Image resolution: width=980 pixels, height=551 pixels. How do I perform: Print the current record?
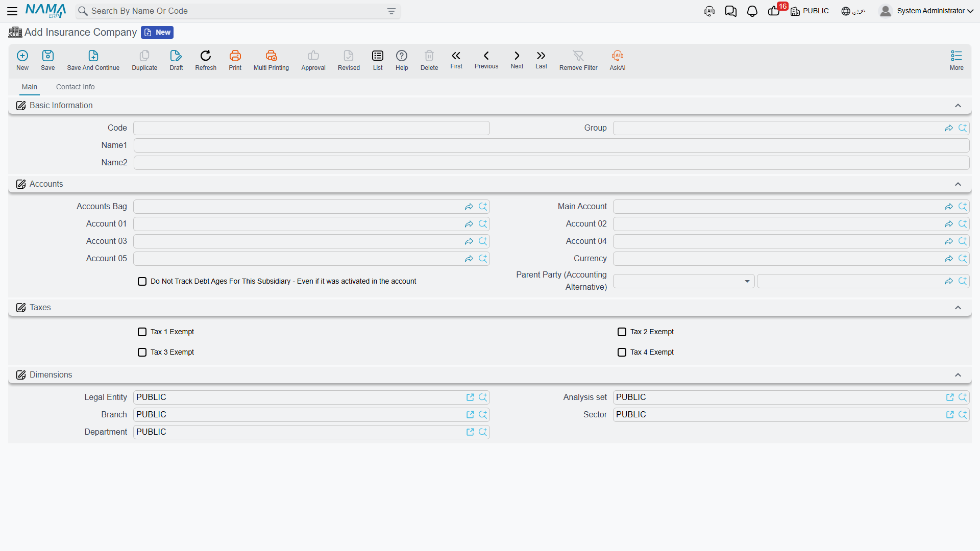click(x=235, y=60)
